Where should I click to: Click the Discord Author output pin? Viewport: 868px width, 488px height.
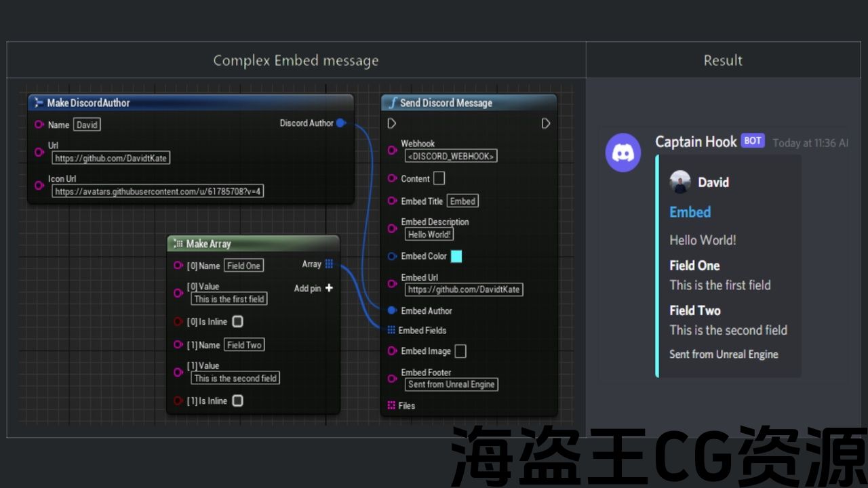click(x=340, y=123)
